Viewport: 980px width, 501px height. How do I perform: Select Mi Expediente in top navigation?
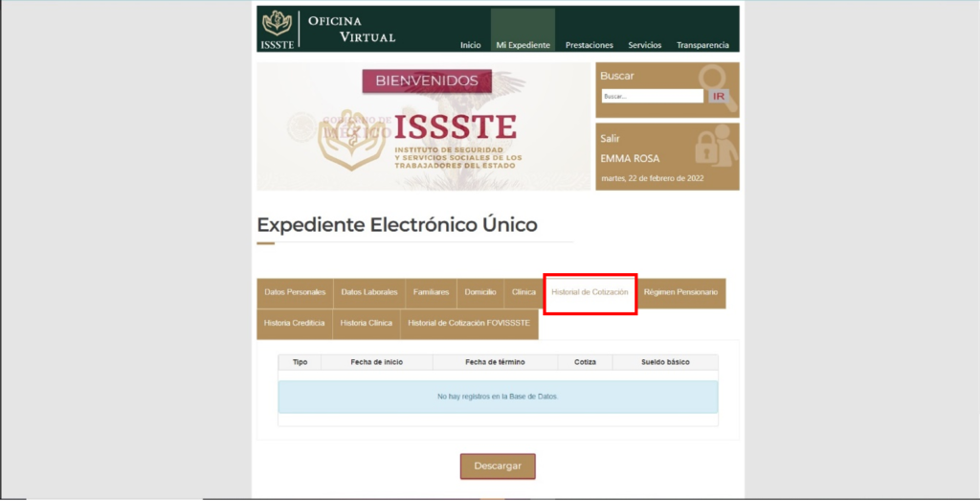tap(523, 45)
